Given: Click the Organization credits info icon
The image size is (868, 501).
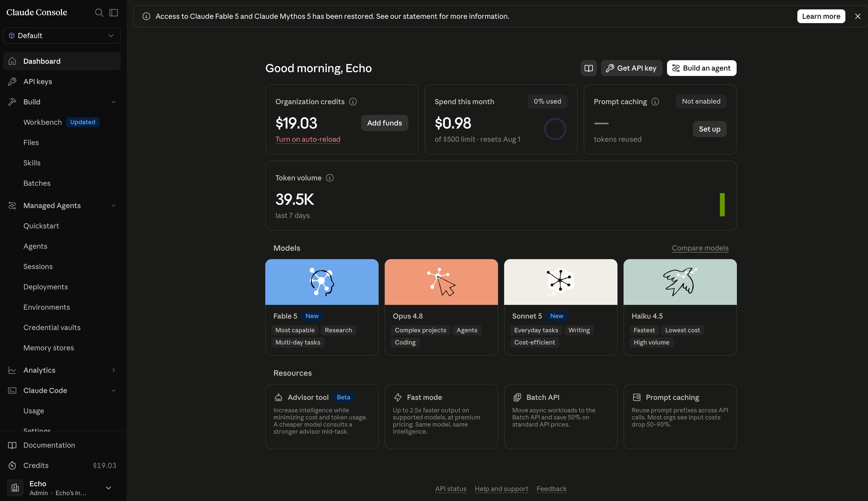Looking at the screenshot, I should 353,102.
